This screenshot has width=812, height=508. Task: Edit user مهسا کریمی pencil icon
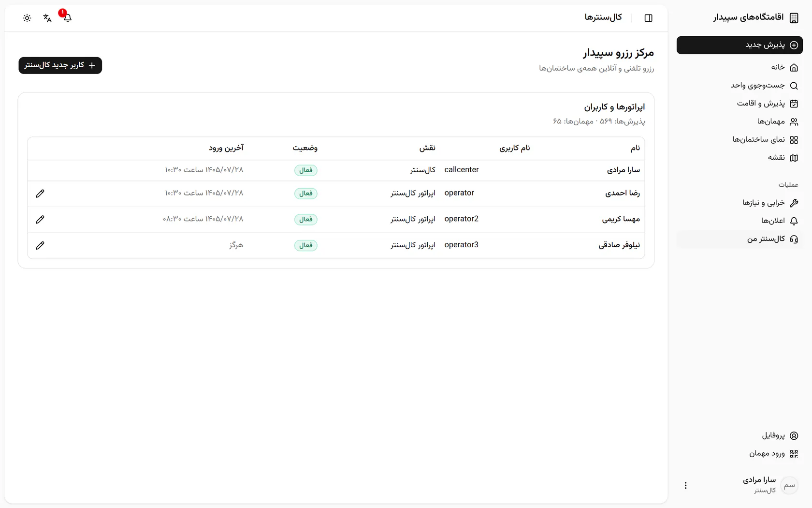[40, 220]
